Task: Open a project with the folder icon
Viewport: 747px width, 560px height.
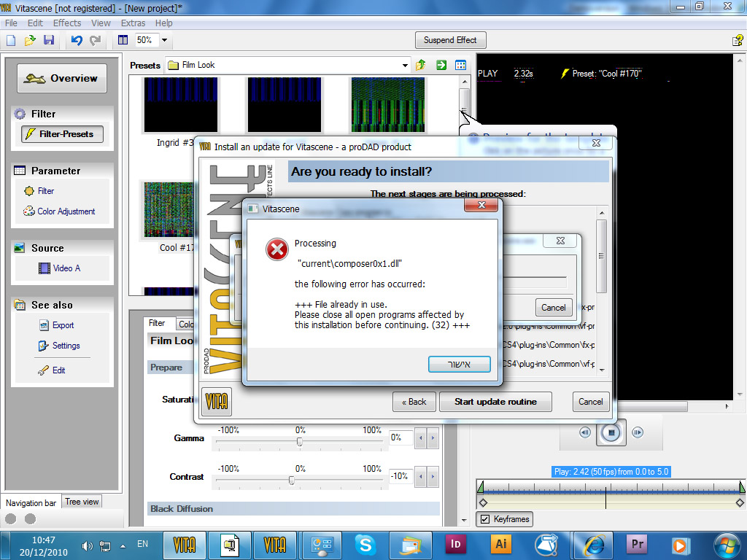Action: pos(29,40)
